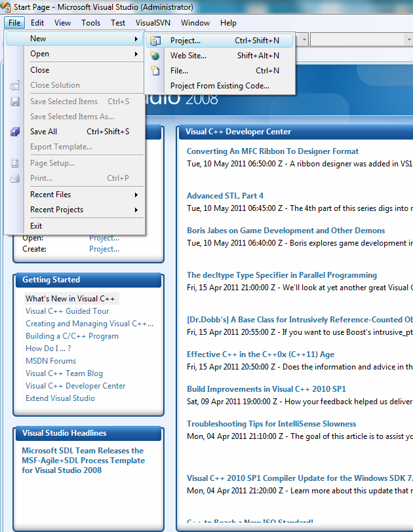Open Converting An MFC Ribbon article
This screenshot has height=532, width=413.
(273, 151)
